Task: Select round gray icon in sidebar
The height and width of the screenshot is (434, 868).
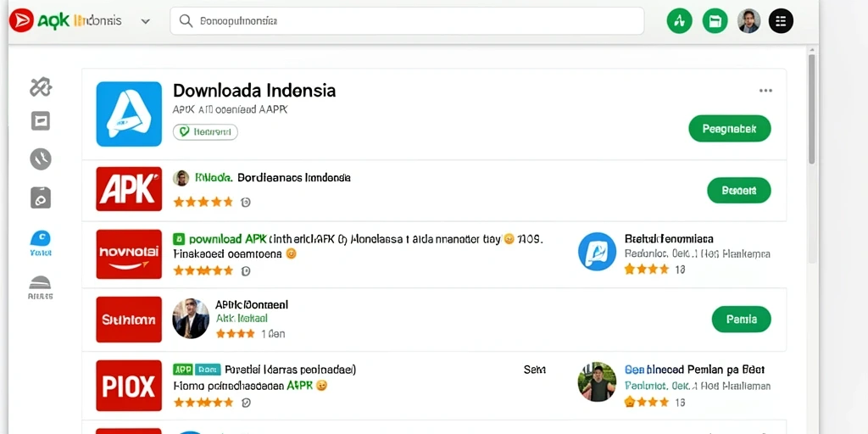Action: tap(41, 159)
